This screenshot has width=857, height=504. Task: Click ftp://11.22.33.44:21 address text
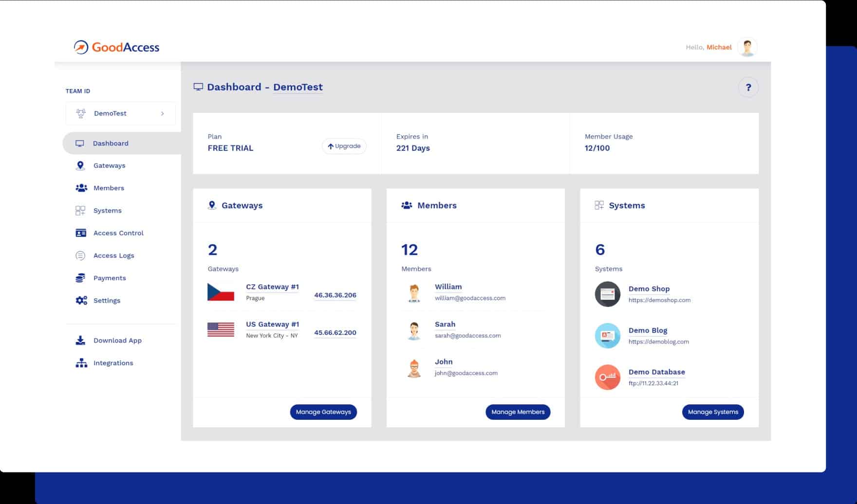pyautogui.click(x=653, y=383)
